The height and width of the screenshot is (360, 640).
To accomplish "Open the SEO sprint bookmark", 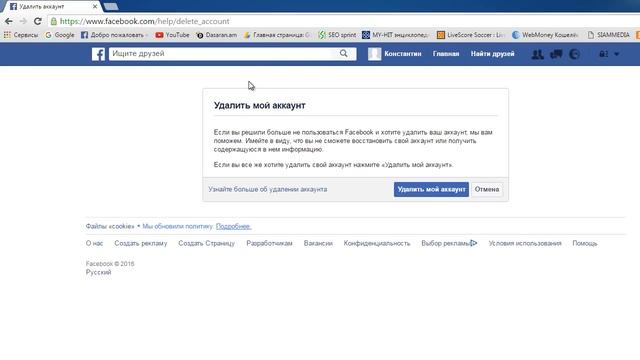I will [337, 35].
